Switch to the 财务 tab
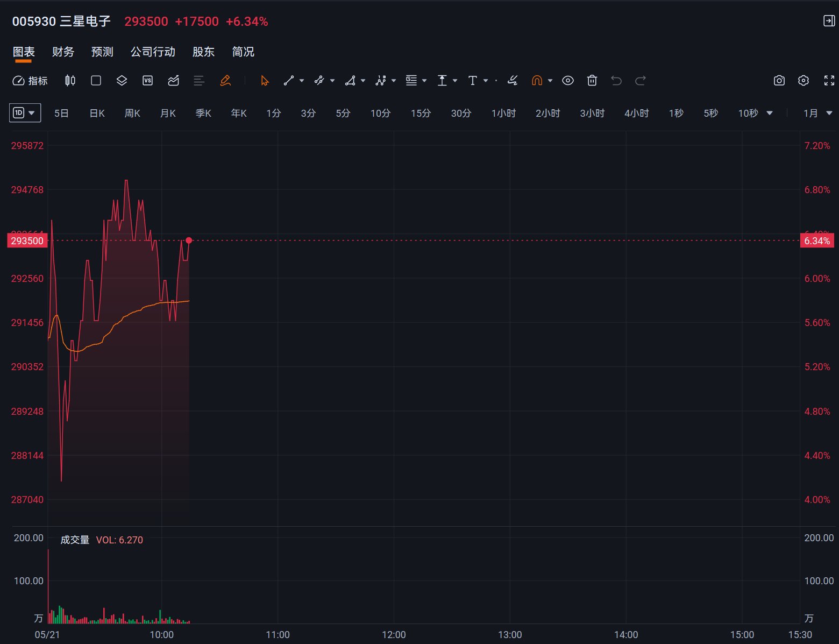 63,52
